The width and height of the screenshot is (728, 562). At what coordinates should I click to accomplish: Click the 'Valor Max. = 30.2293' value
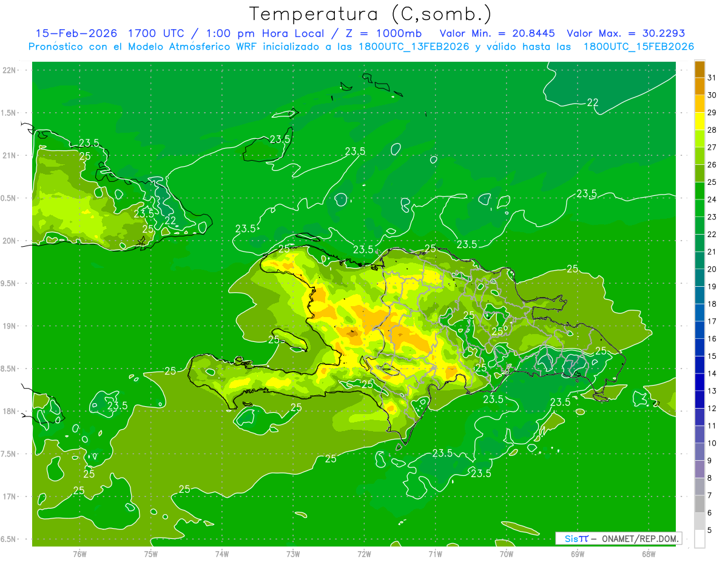[x=626, y=33]
